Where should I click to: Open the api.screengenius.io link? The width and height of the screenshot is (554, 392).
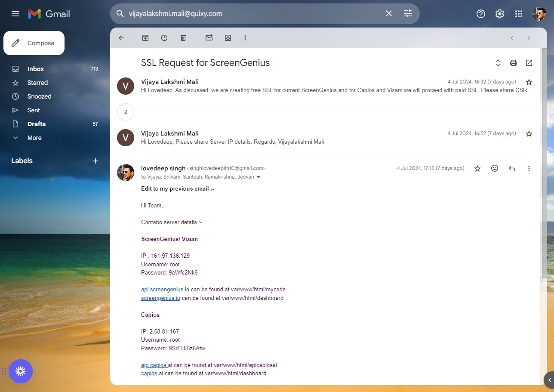165,290
